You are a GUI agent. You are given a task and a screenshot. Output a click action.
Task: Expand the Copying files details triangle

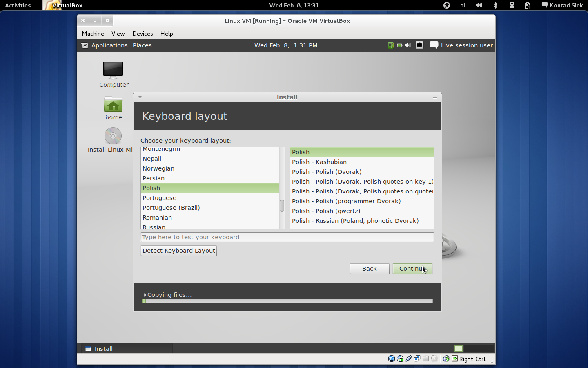(x=145, y=295)
